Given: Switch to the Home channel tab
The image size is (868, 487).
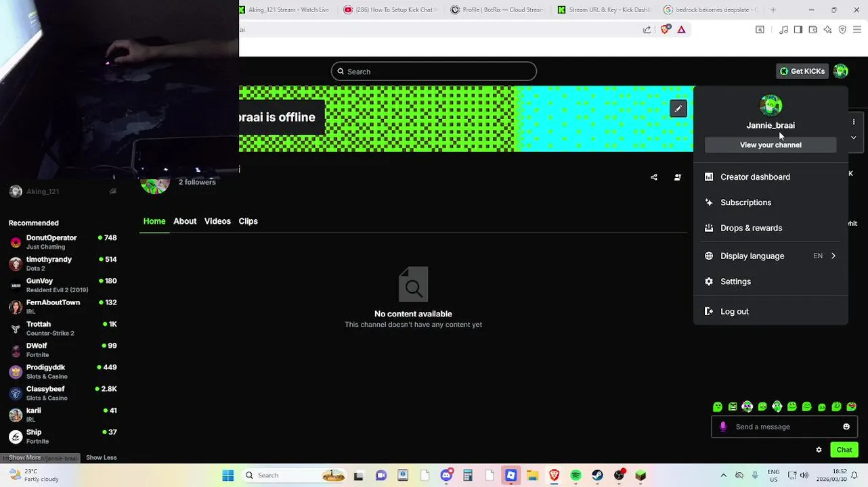Looking at the screenshot, I should pyautogui.click(x=154, y=221).
